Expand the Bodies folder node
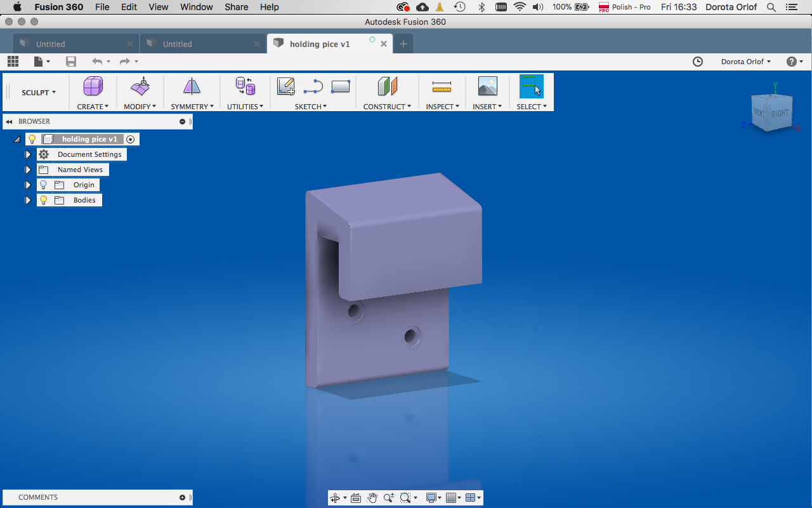Viewport: 812px width, 508px height. point(28,200)
